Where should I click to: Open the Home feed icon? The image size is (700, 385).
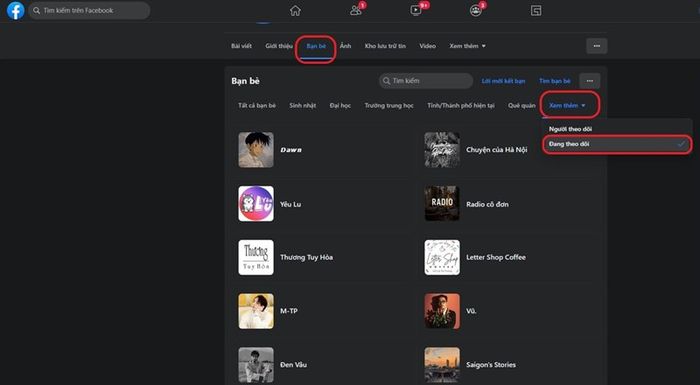(x=295, y=10)
